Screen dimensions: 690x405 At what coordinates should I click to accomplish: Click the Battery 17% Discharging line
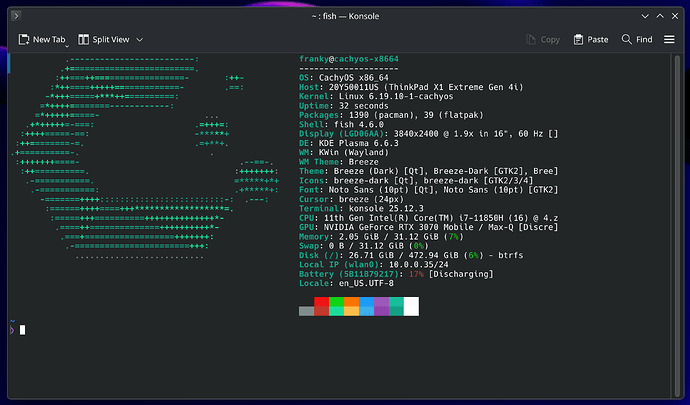[x=396, y=274]
